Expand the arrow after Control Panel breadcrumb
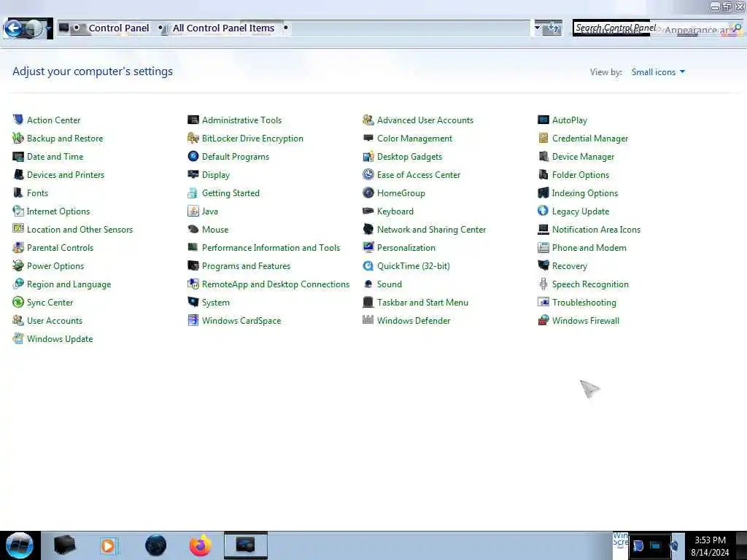The image size is (747, 560). pos(160,28)
